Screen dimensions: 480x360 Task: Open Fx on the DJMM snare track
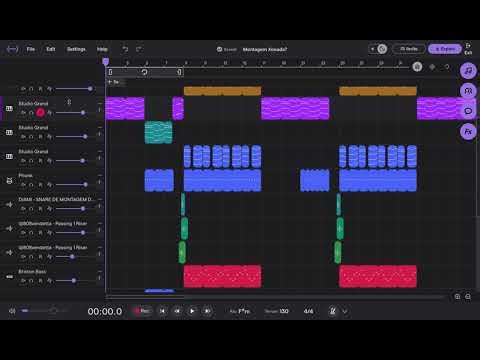[49, 209]
